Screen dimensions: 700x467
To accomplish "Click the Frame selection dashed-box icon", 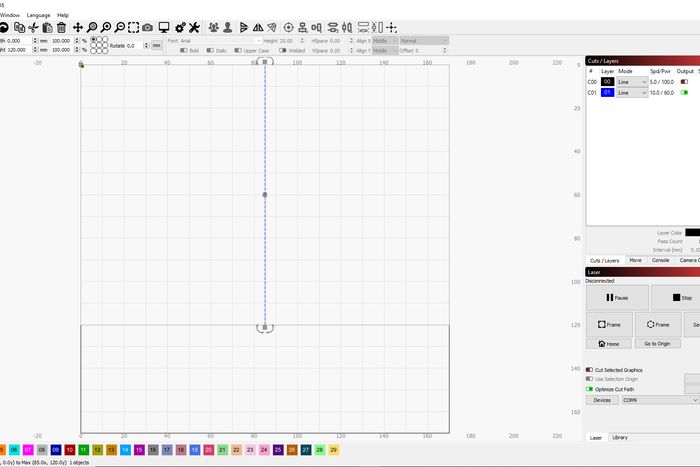I will coord(134,27).
